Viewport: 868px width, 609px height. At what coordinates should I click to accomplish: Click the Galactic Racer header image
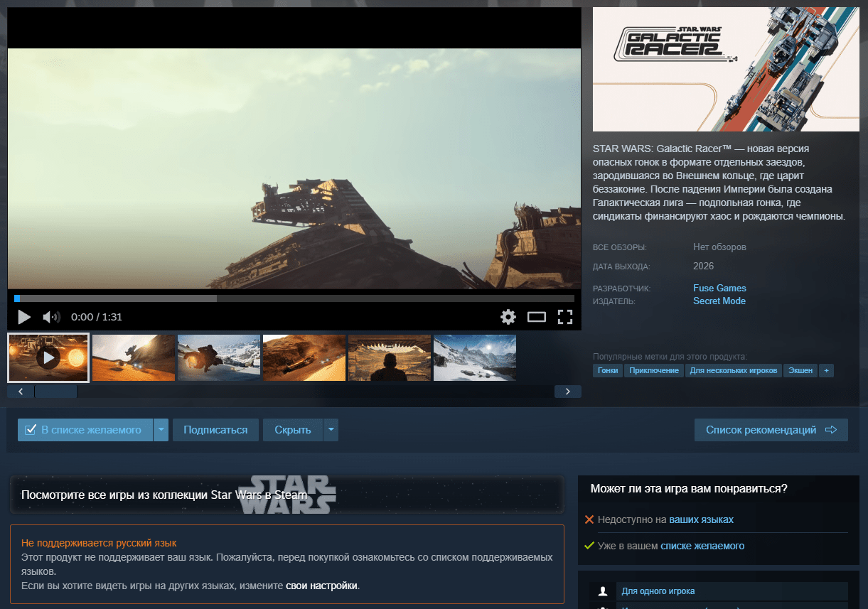pos(726,69)
